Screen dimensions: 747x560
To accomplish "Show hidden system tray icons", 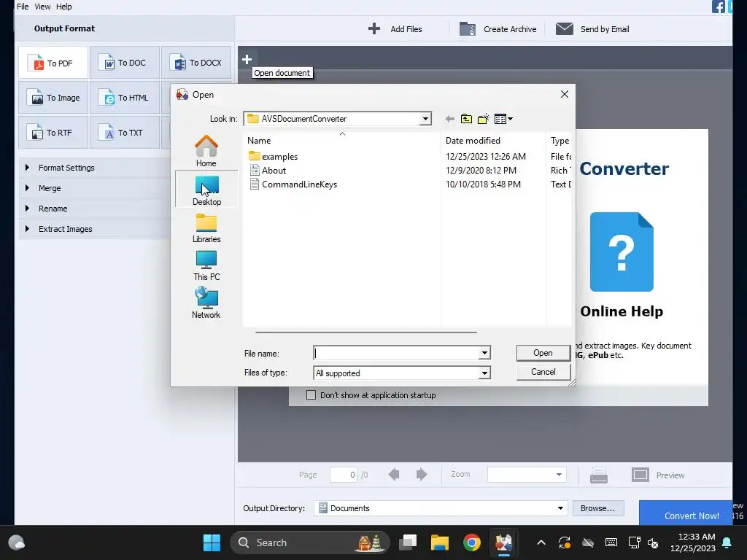I will (x=541, y=542).
